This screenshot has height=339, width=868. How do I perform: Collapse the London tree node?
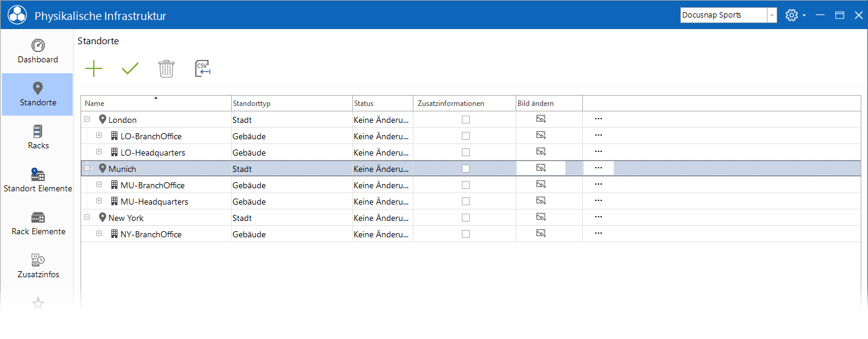[87, 120]
